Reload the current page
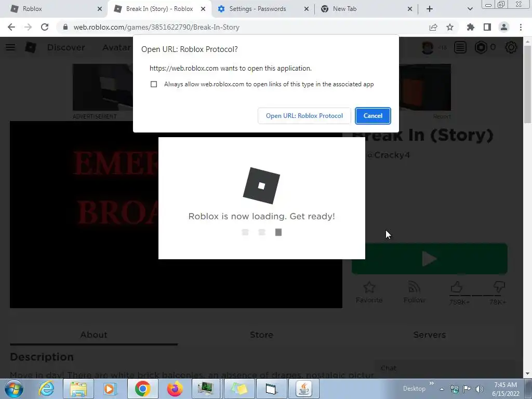This screenshot has height=399, width=532. click(x=45, y=27)
